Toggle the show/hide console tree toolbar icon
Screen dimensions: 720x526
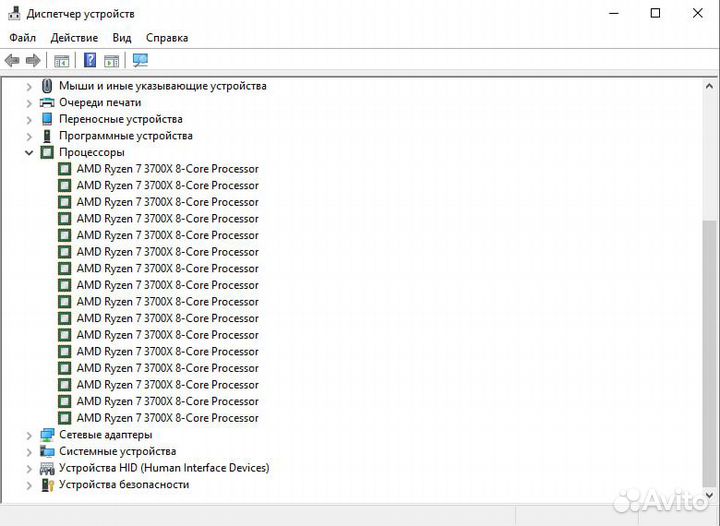(x=62, y=60)
